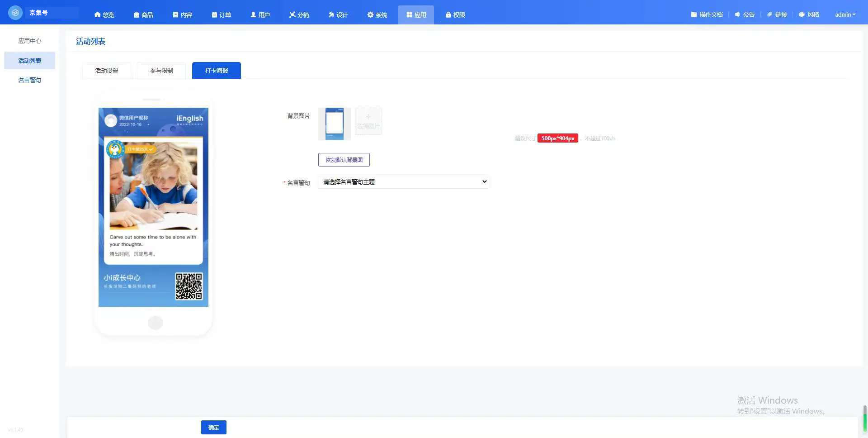Click the add image upload box
Image resolution: width=868 pixels, height=438 pixels.
(x=368, y=121)
